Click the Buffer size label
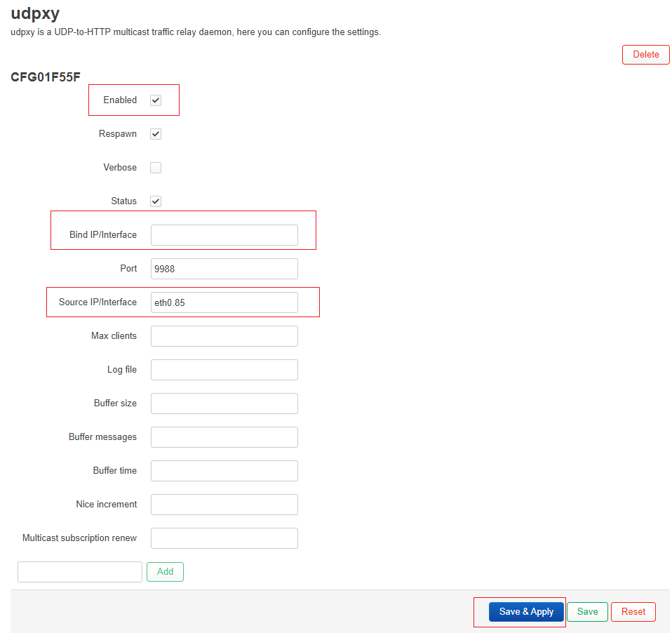Viewport: 672px width, 633px height. [x=115, y=403]
